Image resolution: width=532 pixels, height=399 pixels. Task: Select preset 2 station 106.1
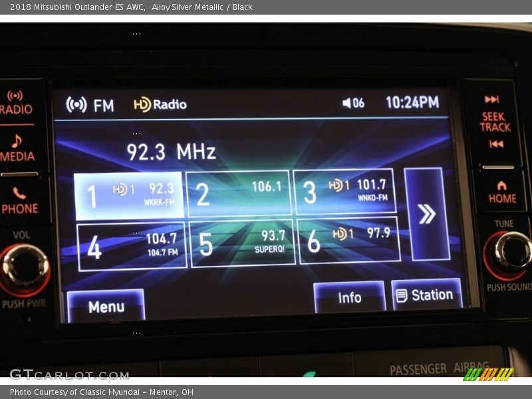(x=238, y=194)
